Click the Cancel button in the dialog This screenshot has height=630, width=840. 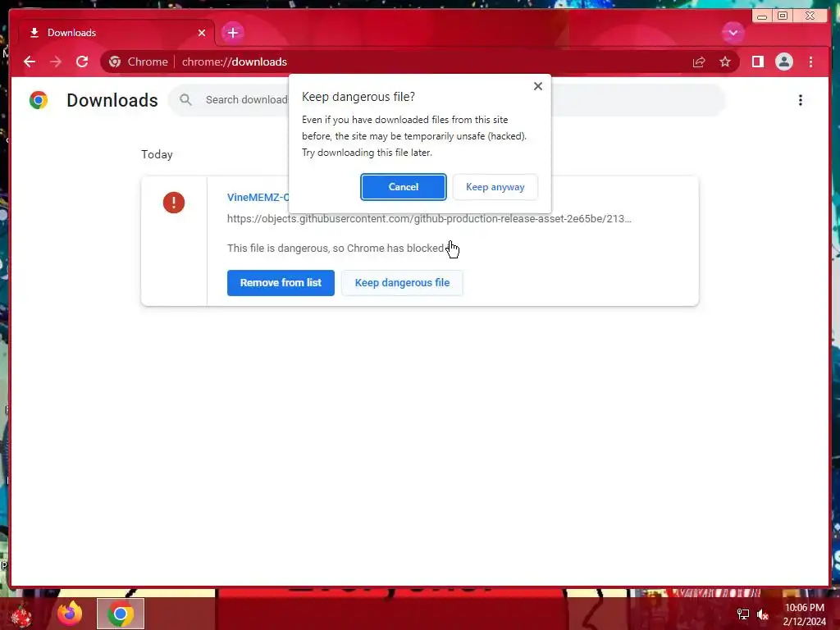[403, 187]
